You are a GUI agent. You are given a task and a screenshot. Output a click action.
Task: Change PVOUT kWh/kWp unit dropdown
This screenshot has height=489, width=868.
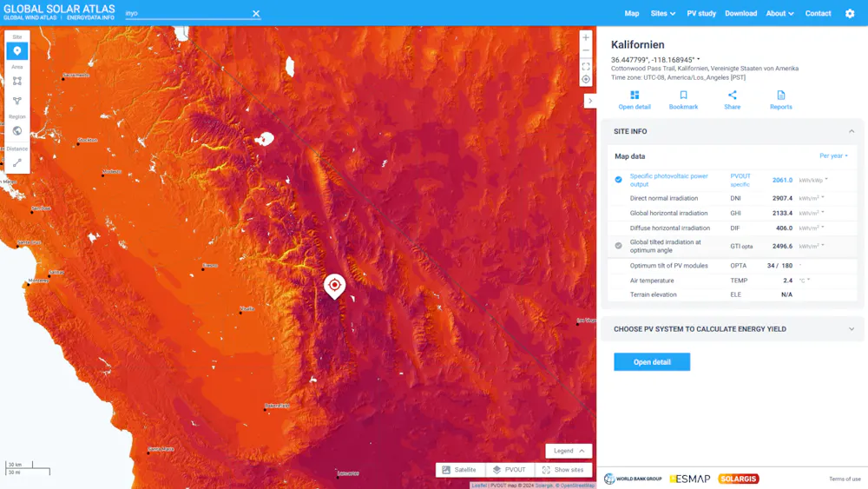point(813,180)
